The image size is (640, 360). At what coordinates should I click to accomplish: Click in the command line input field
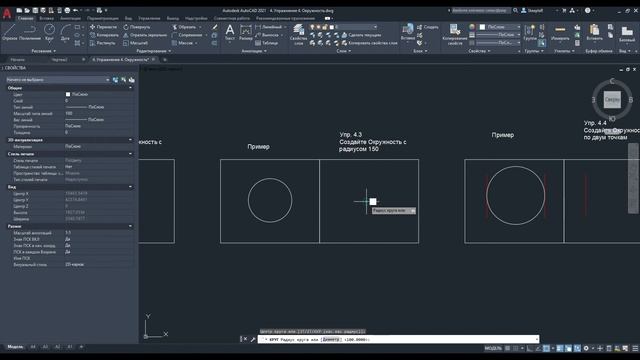398,339
